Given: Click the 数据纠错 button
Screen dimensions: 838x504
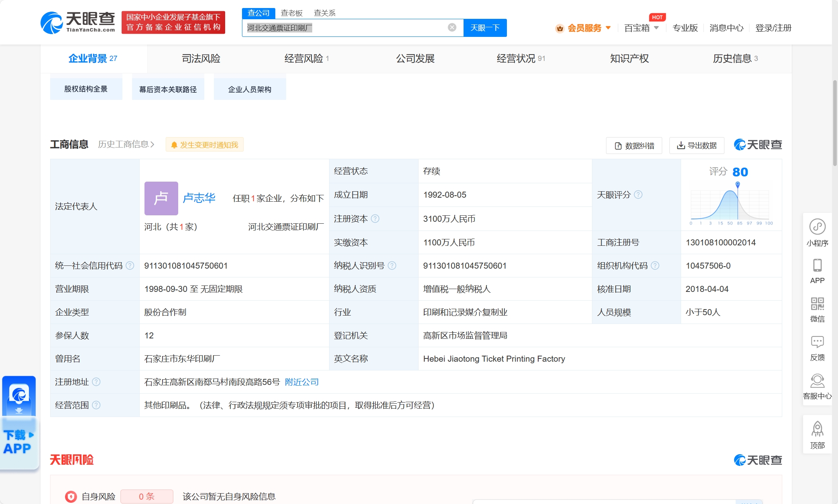Looking at the screenshot, I should [x=634, y=146].
